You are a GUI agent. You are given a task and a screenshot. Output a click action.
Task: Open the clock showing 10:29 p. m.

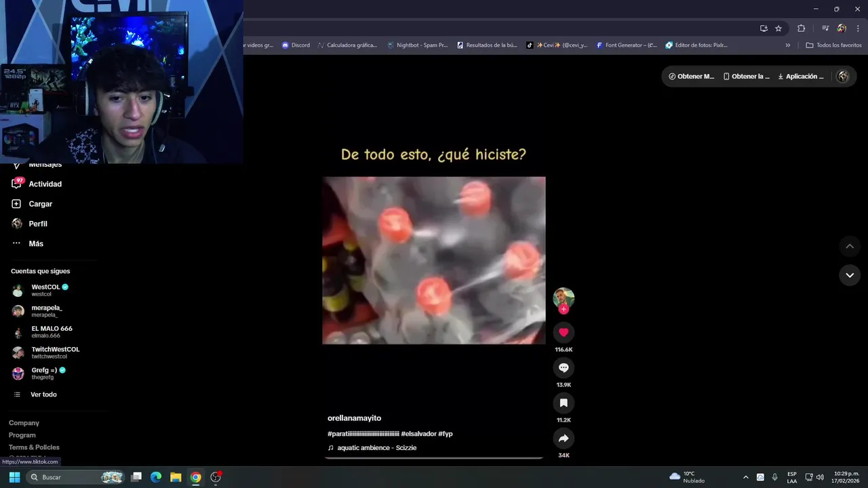click(846, 477)
